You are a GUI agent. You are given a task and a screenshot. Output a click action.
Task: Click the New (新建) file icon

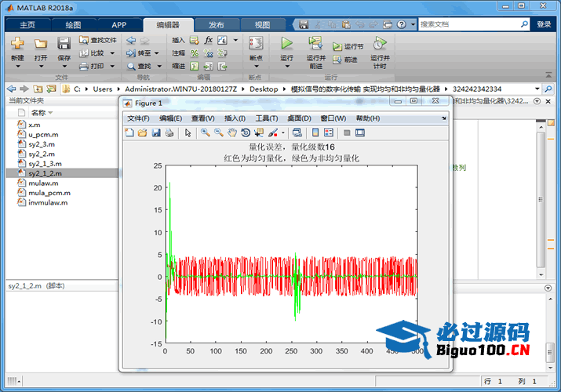(17, 43)
